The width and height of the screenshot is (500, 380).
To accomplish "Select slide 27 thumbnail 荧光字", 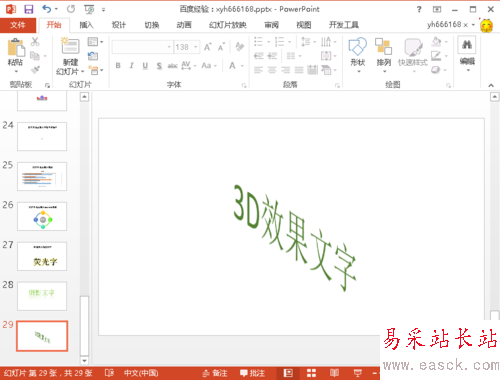I will (42, 256).
